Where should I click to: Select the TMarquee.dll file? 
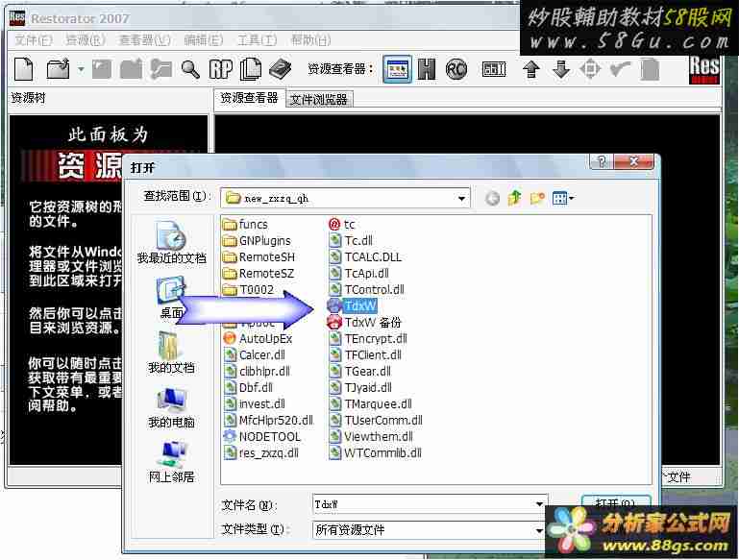(x=370, y=404)
